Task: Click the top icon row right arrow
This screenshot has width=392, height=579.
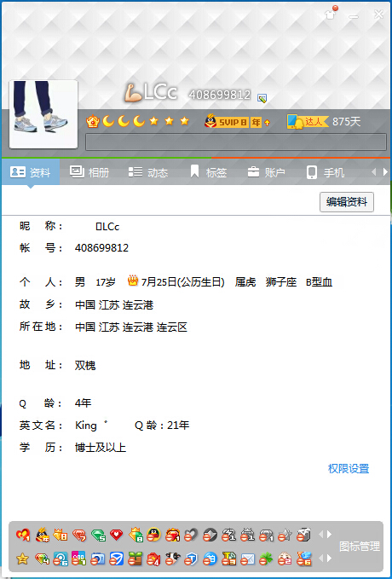Action: 329,534
